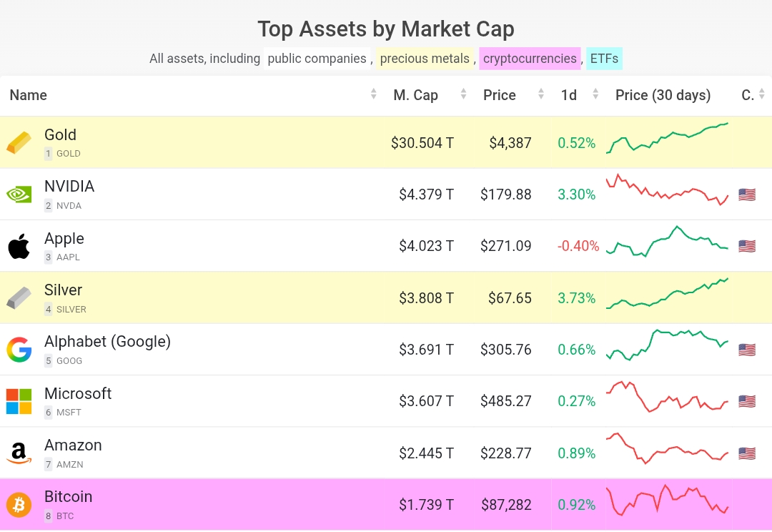Click the Microsoft logo icon
Viewport: 772px width, 532px height.
click(19, 401)
